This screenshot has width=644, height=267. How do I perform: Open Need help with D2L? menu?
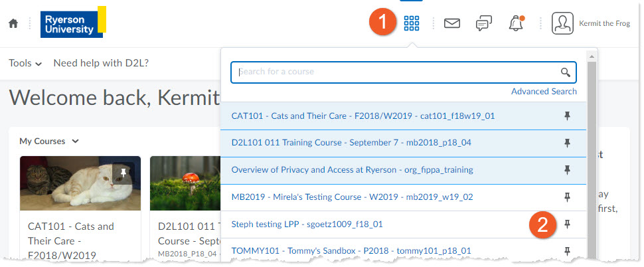point(101,63)
